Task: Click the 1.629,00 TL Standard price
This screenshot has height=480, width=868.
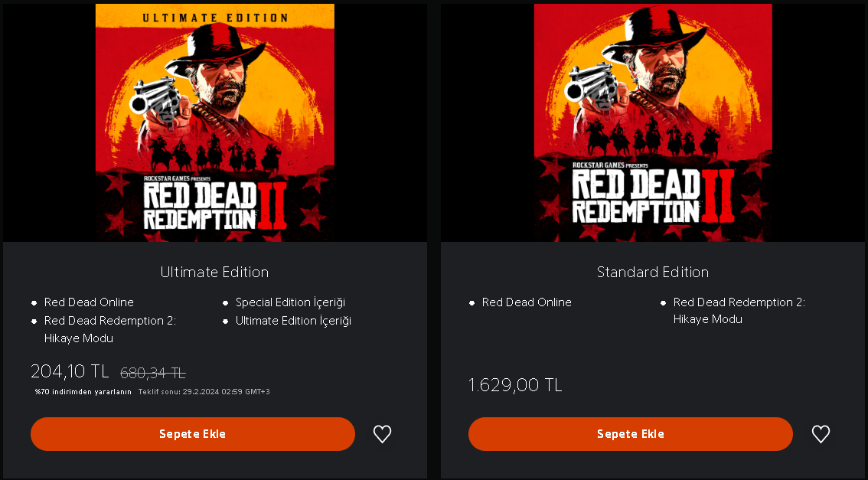Action: click(x=515, y=385)
